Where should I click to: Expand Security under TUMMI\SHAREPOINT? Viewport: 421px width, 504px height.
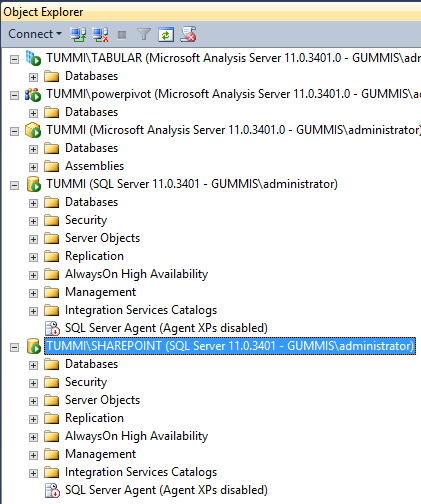(x=33, y=383)
